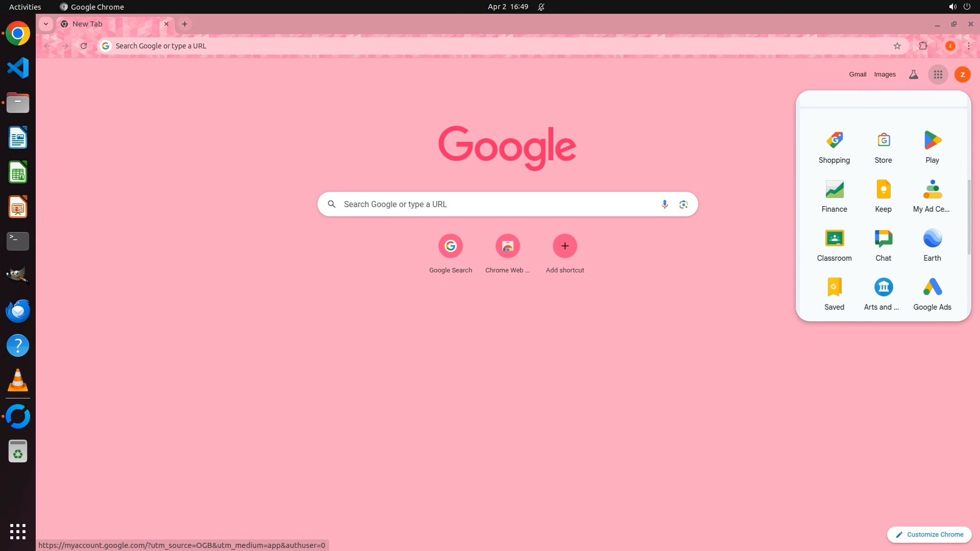Screen dimensions: 980x551
Task: Open Search Labs flask icon
Action: coord(913,74)
